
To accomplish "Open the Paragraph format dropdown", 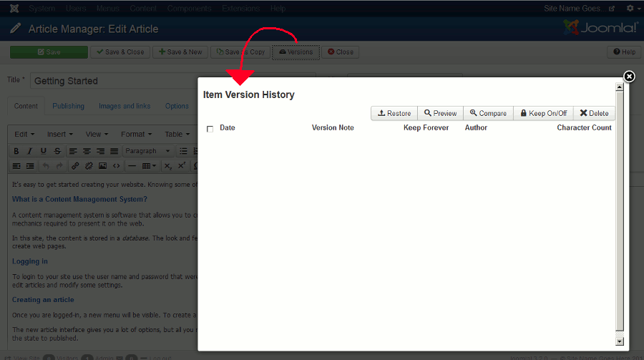I will click(x=148, y=151).
